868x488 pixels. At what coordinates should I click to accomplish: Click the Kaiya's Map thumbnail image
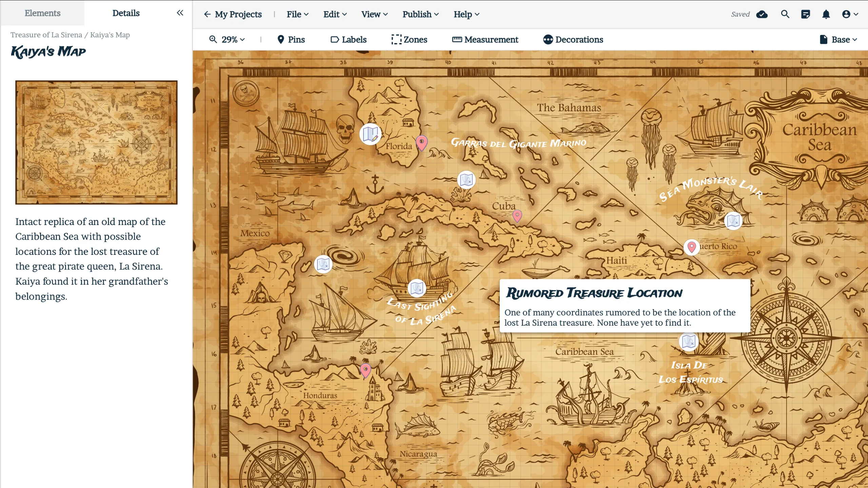[x=96, y=142]
